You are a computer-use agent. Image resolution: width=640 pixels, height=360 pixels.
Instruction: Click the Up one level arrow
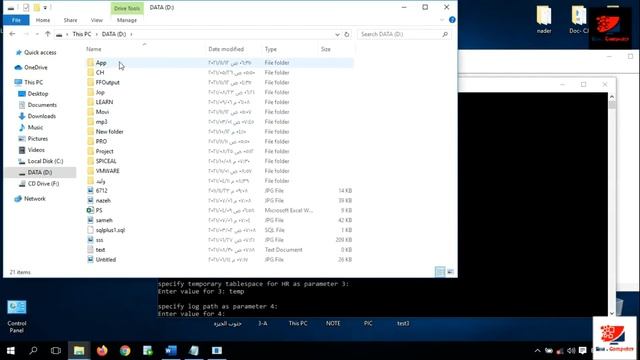coord(48,34)
